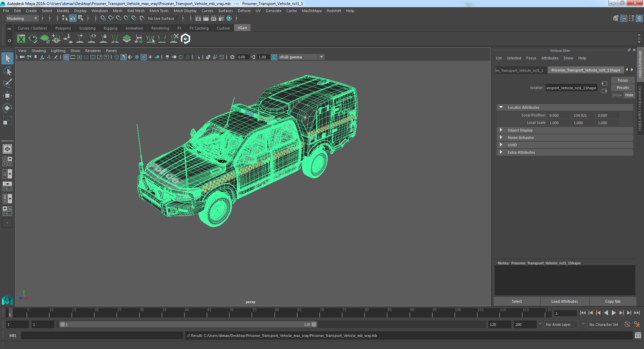Choose the Rotate tool
The height and width of the screenshot is (349, 644).
(x=7, y=108)
